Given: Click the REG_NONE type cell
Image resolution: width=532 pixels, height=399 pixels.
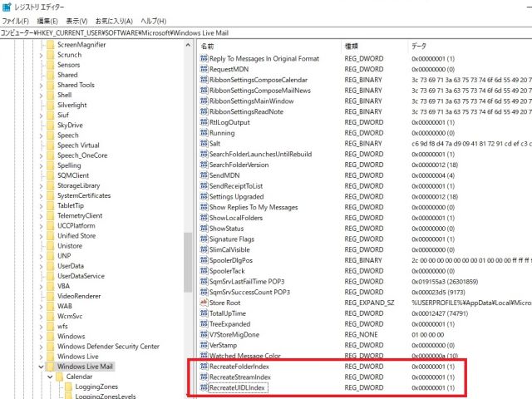Looking at the screenshot, I should pos(361,334).
